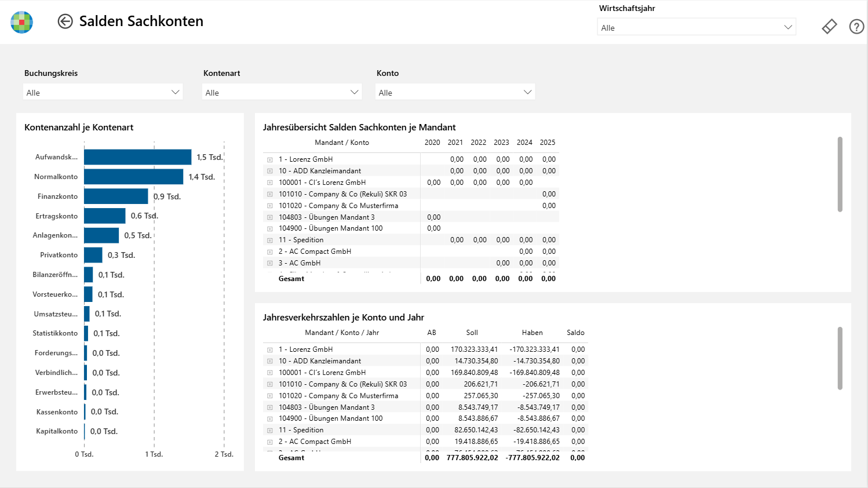868x488 pixels.
Task: Select the Normalkonto bar in the chart
Action: pos(134,177)
